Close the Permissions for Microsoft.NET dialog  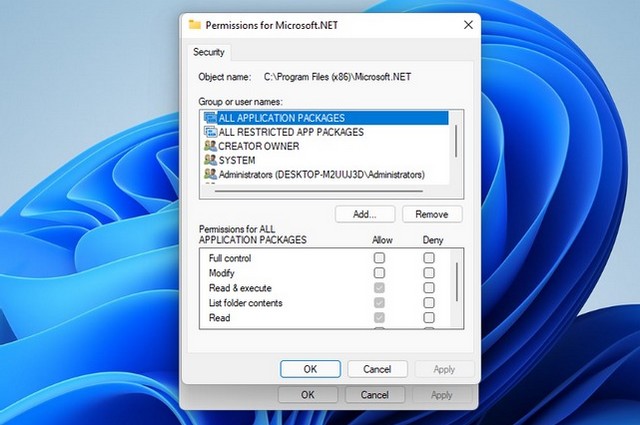468,24
